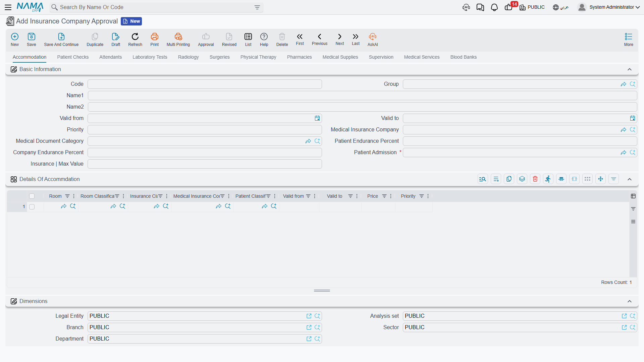Click the New status badge
644x362 pixels.
coord(131,21)
